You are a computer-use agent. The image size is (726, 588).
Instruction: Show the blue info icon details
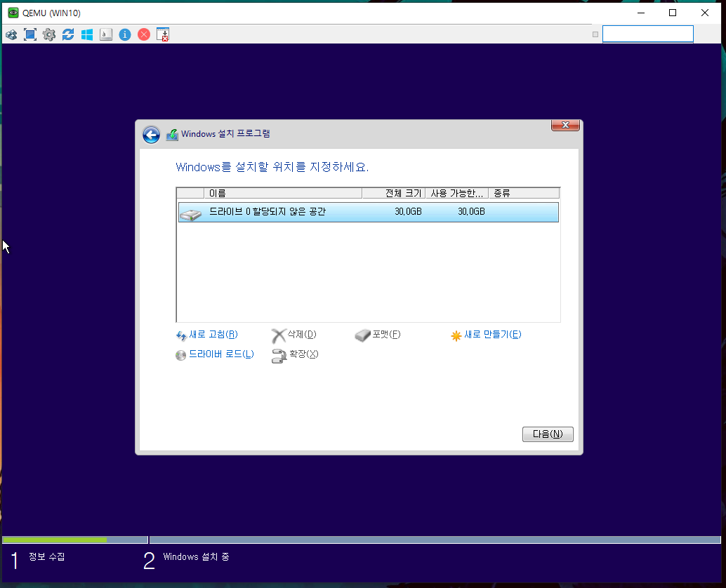click(125, 34)
